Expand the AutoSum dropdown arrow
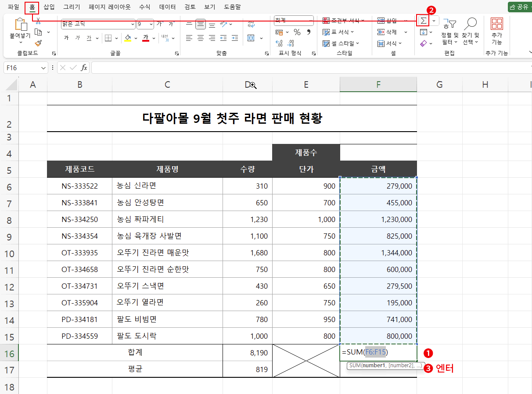The height and width of the screenshot is (394, 532). 434,21
